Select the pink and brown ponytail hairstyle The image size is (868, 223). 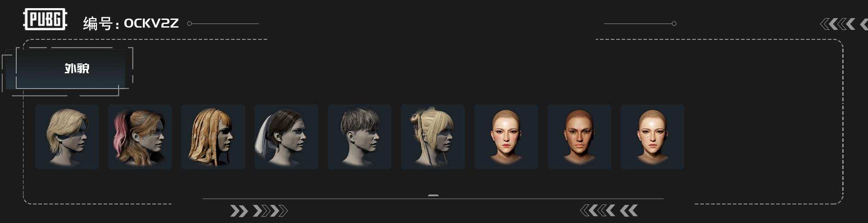(140, 137)
